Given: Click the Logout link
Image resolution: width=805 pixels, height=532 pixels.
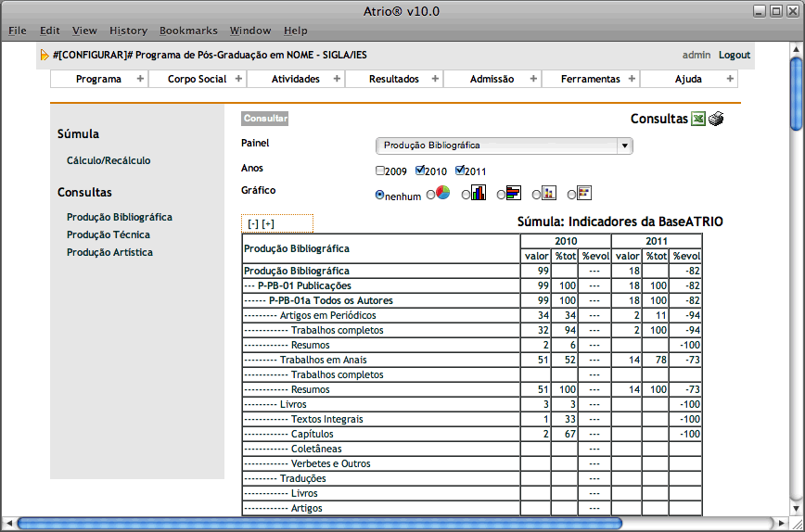Looking at the screenshot, I should click(734, 55).
